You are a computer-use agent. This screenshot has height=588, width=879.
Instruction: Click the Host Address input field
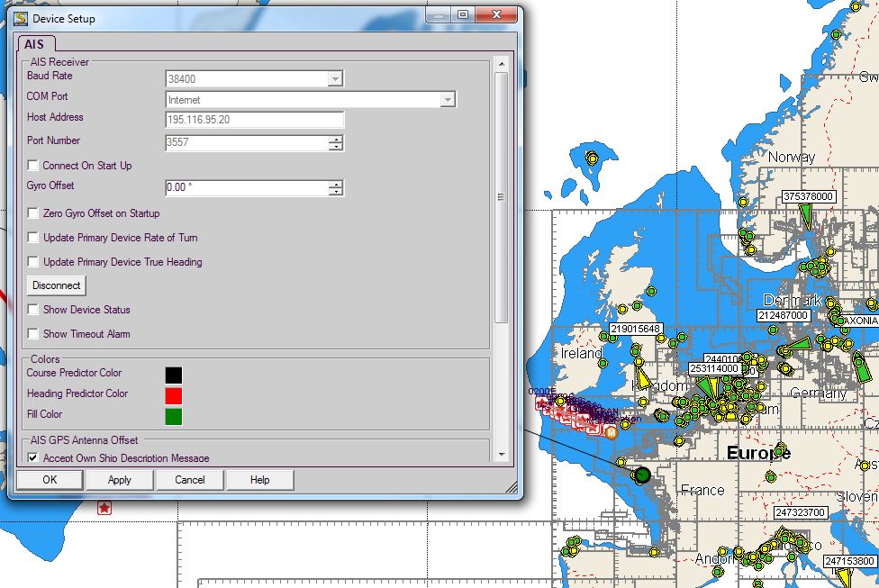254,120
